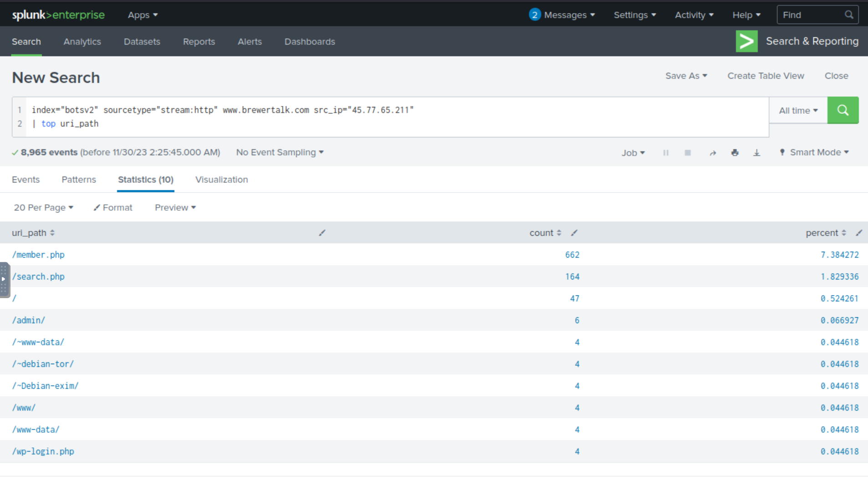Open the Help dropdown
Viewport: 868px width, 477px height.
[x=746, y=15]
